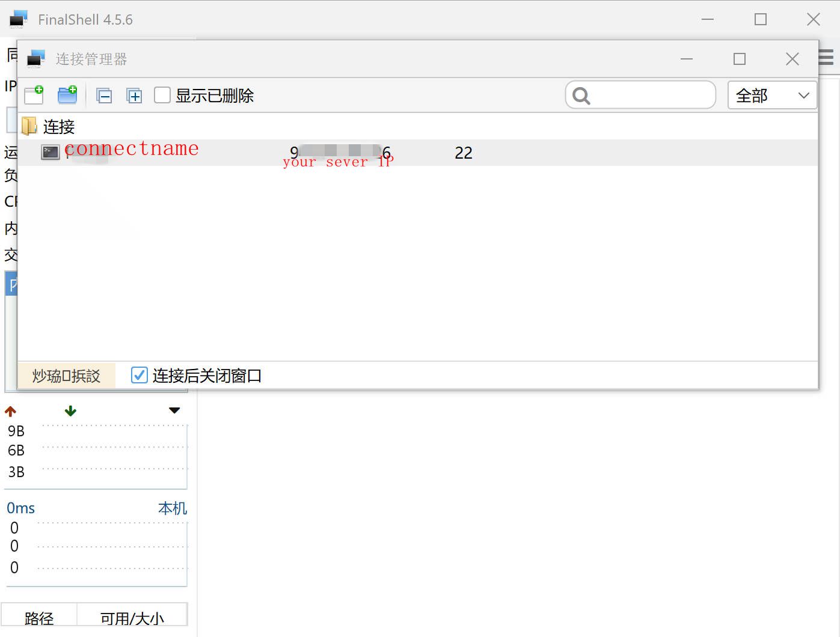Maximize the 连接管理器 window
This screenshot has height=637, width=840.
point(740,59)
